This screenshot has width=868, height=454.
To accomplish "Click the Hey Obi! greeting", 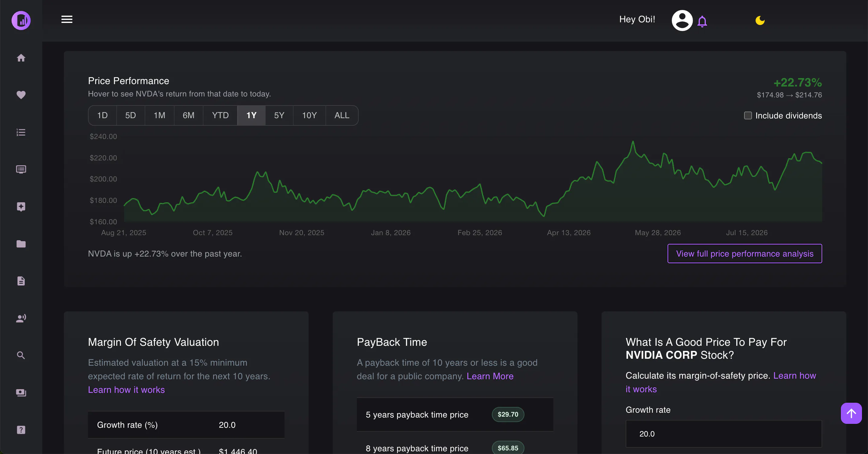I will 637,19.
